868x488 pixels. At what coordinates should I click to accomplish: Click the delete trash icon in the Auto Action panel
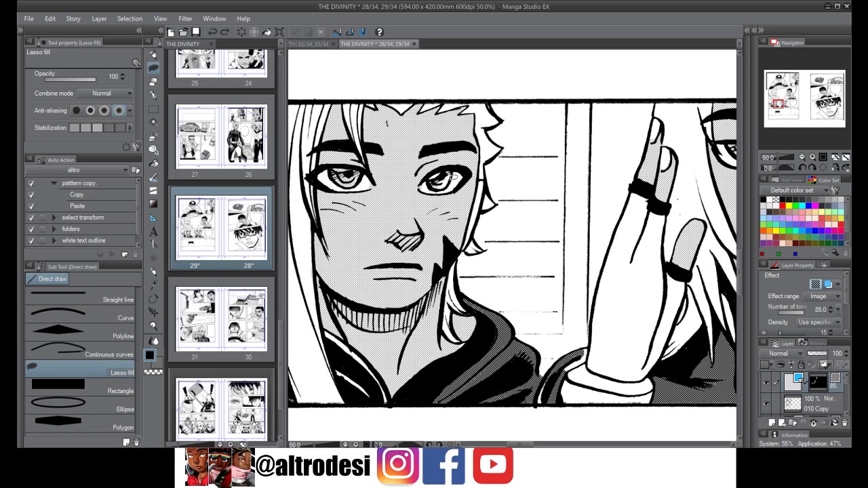136,254
